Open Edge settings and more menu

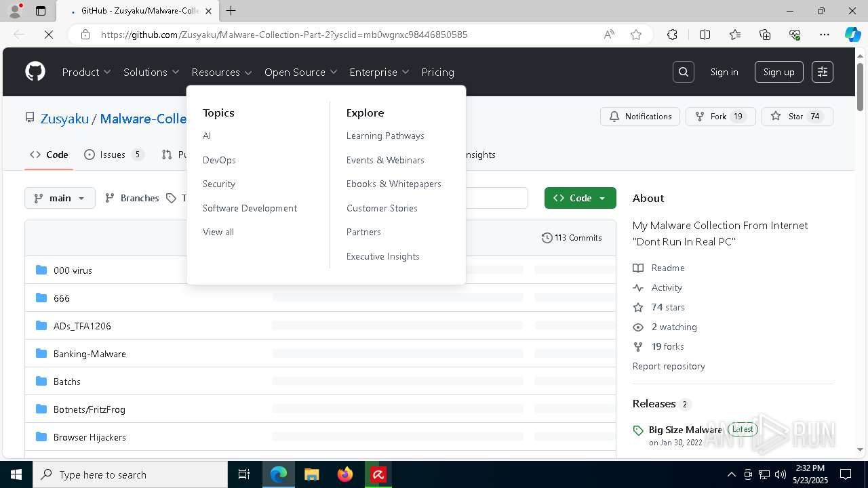(825, 35)
